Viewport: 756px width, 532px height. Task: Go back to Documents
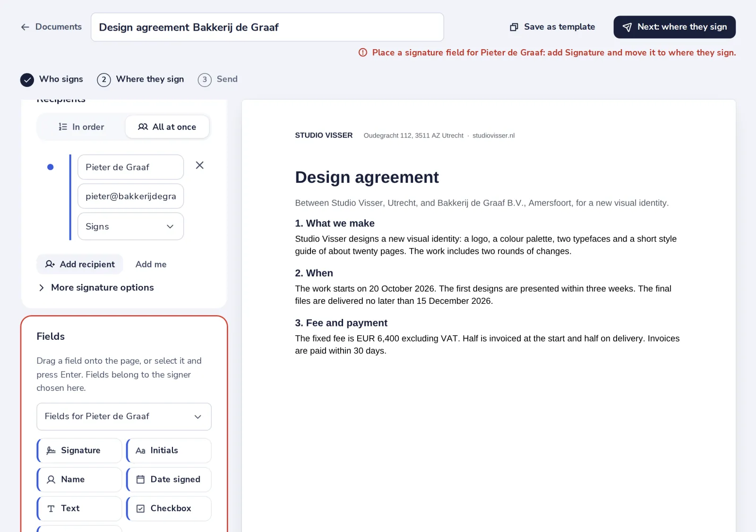point(51,27)
